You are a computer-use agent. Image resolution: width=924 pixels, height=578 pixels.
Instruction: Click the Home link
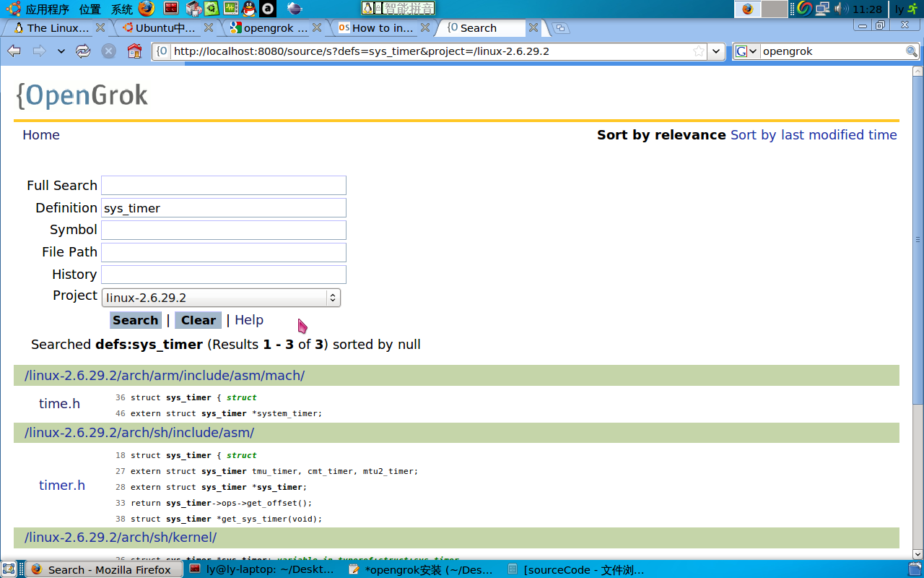(x=41, y=135)
